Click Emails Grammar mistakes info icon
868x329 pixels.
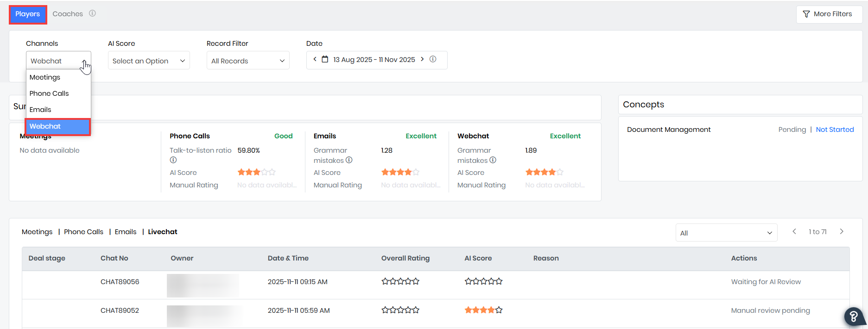tap(349, 160)
